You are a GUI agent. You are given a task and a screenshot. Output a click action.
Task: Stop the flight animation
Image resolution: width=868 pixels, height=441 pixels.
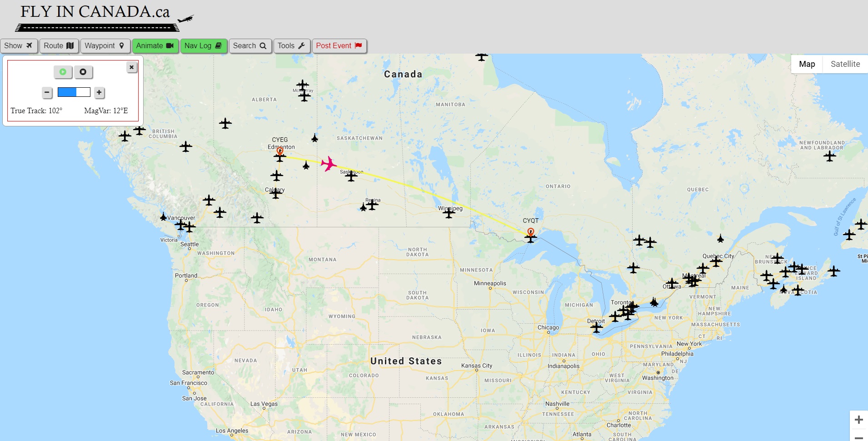coord(83,72)
